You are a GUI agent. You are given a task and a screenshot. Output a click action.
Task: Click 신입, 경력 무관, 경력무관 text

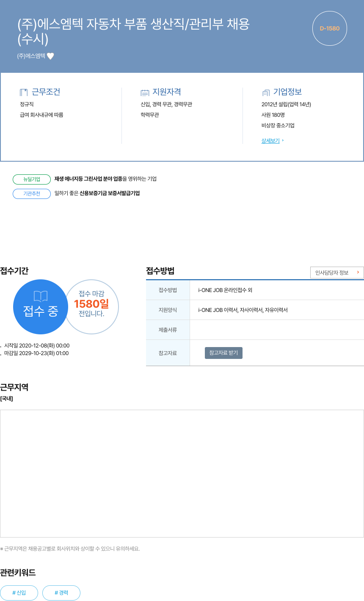click(x=166, y=104)
